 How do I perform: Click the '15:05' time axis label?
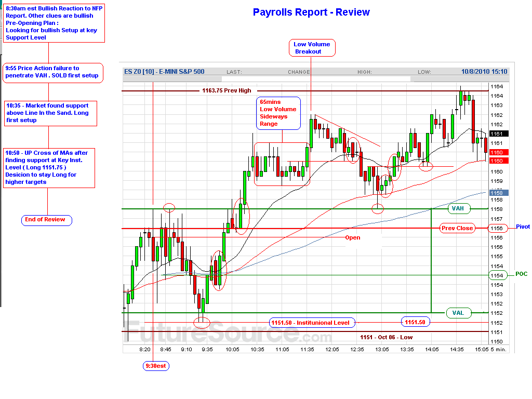point(482,349)
